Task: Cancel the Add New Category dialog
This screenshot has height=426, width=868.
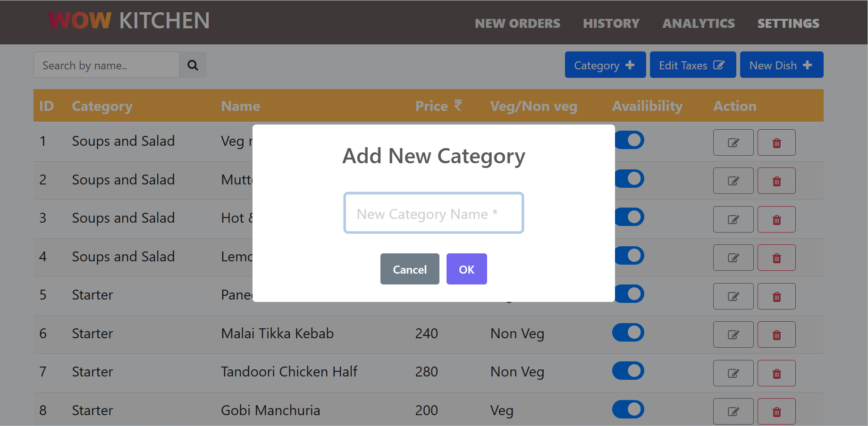Action: click(x=409, y=269)
